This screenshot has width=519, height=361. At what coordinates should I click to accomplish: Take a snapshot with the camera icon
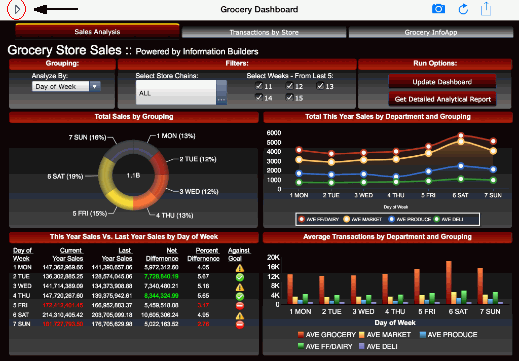tap(438, 9)
